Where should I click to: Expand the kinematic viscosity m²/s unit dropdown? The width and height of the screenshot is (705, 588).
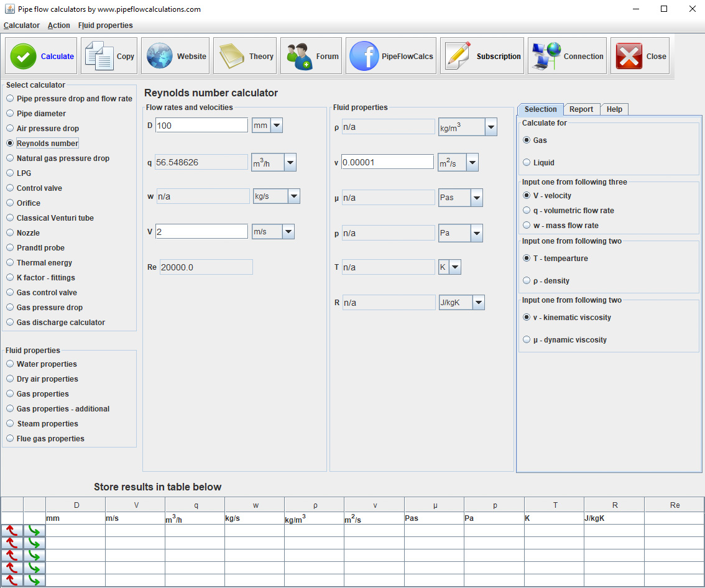[472, 163]
